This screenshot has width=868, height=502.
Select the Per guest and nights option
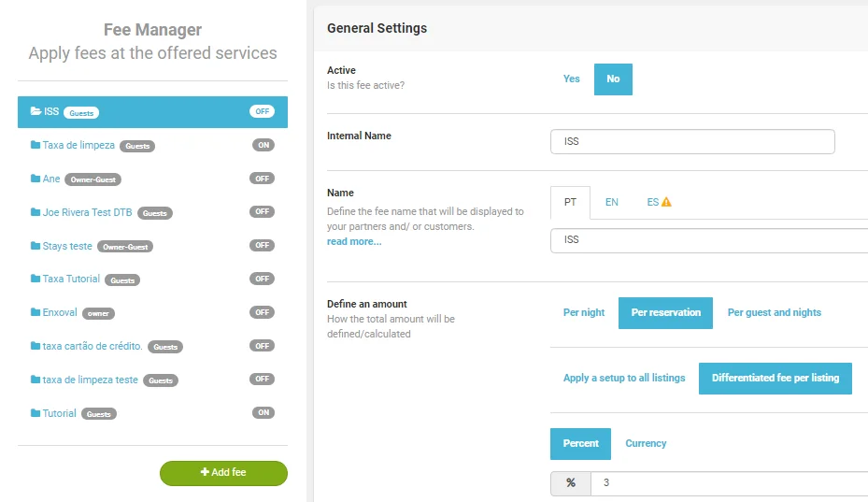pos(775,313)
